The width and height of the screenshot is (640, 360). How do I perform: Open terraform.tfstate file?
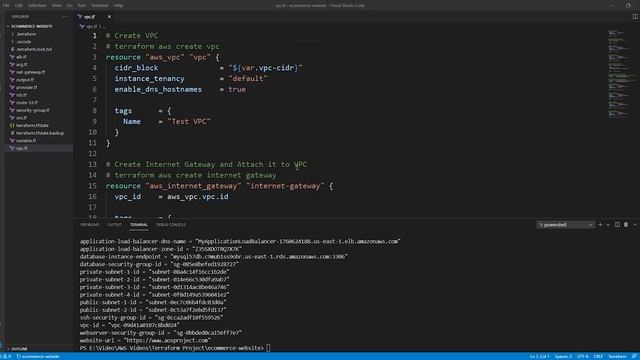32,125
